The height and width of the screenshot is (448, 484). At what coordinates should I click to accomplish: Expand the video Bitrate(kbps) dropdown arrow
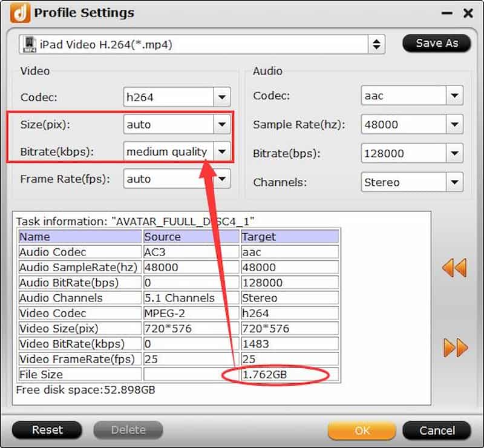[x=221, y=151]
